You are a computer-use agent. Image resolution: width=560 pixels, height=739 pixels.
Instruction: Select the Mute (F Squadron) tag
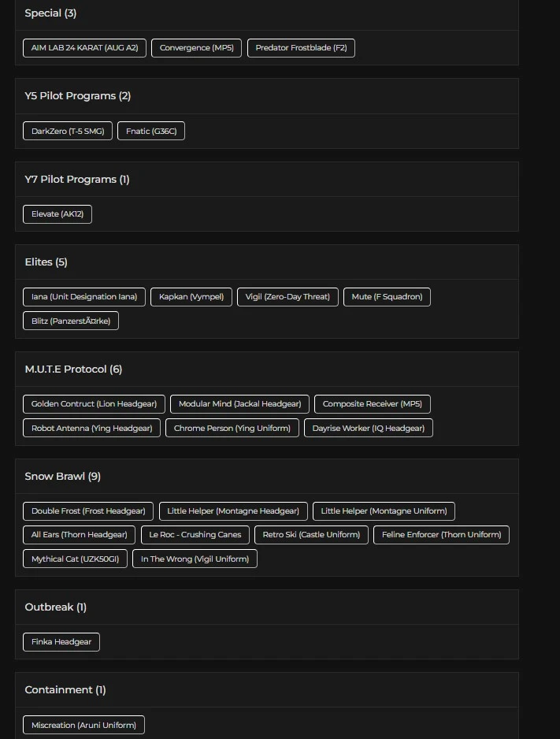pos(387,297)
